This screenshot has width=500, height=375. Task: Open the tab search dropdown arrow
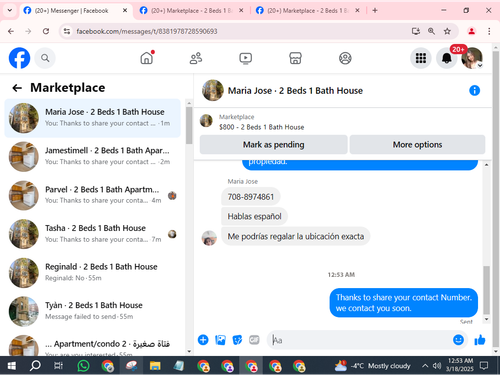[10, 10]
